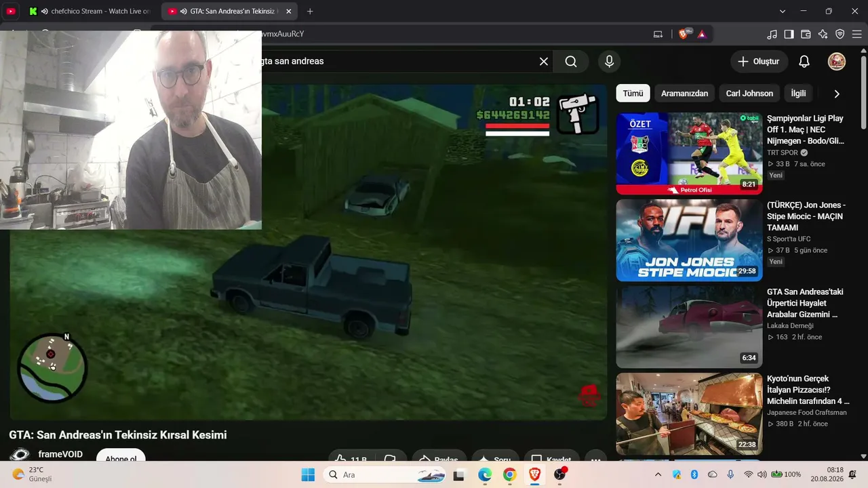Viewport: 868px width, 488px height.
Task: Open Şampiyonlar Ligi NEC Nijmegen video thumbnail
Action: tap(689, 153)
